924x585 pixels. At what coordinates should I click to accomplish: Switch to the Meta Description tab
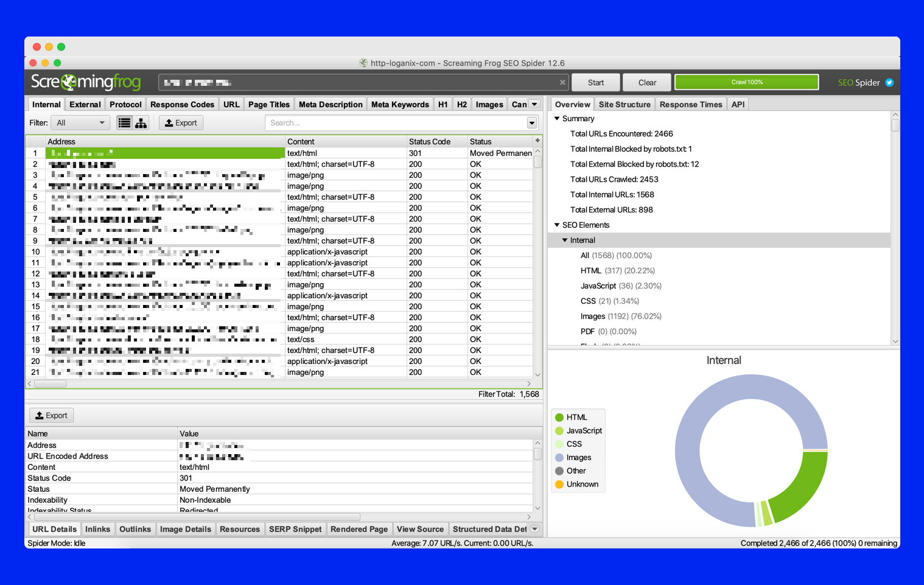pyautogui.click(x=331, y=105)
